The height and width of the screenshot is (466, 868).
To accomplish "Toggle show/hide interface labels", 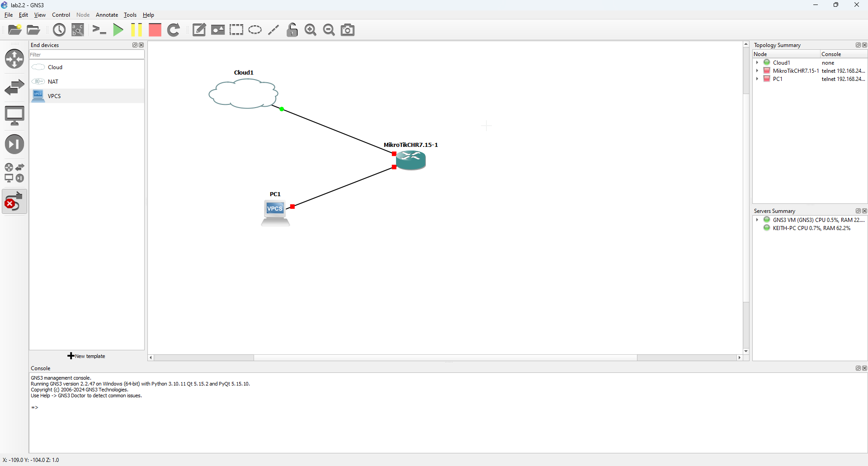I will [x=78, y=30].
